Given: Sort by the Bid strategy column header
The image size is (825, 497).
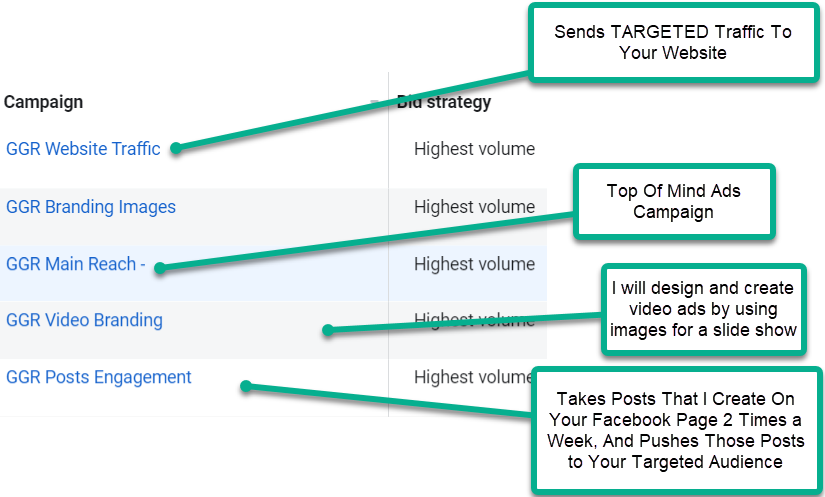Looking at the screenshot, I should (447, 102).
